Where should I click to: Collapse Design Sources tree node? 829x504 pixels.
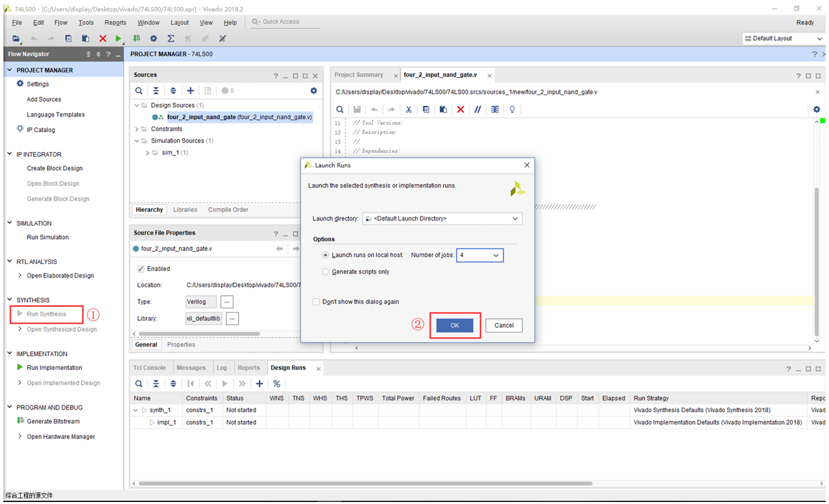pyautogui.click(x=137, y=105)
